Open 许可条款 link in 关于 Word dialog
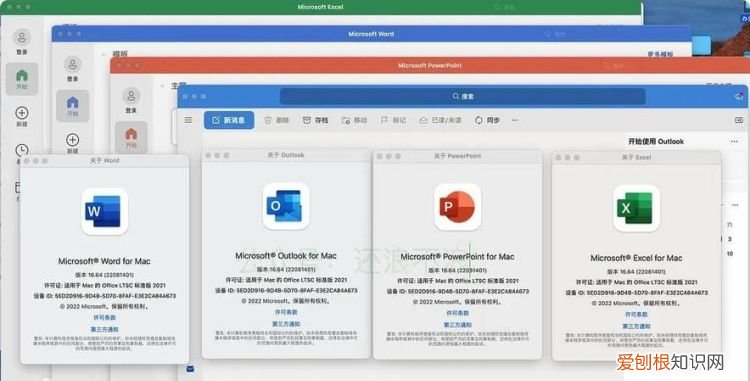Screen dimensions: 750x381 tap(104, 318)
